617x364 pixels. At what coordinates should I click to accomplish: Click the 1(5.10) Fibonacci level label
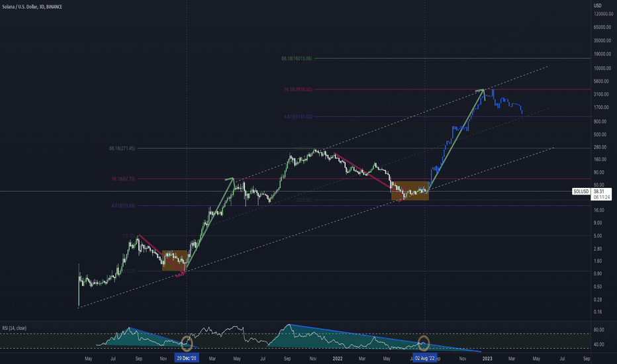click(128, 236)
